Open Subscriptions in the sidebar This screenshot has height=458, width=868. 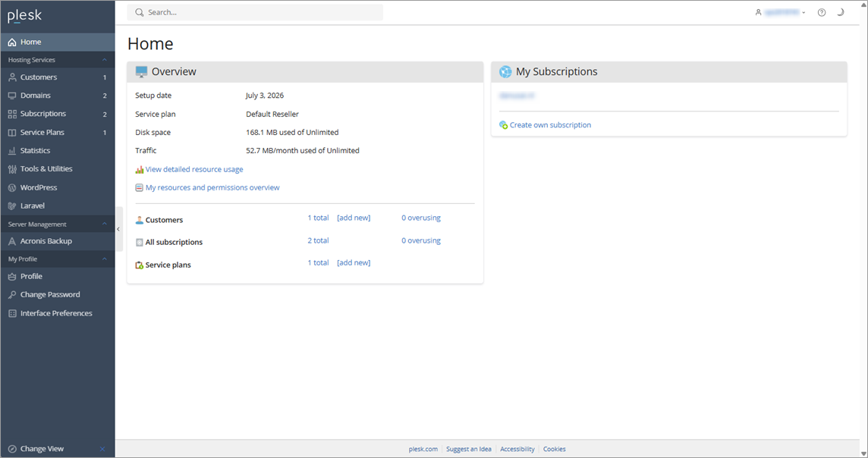pos(58,114)
